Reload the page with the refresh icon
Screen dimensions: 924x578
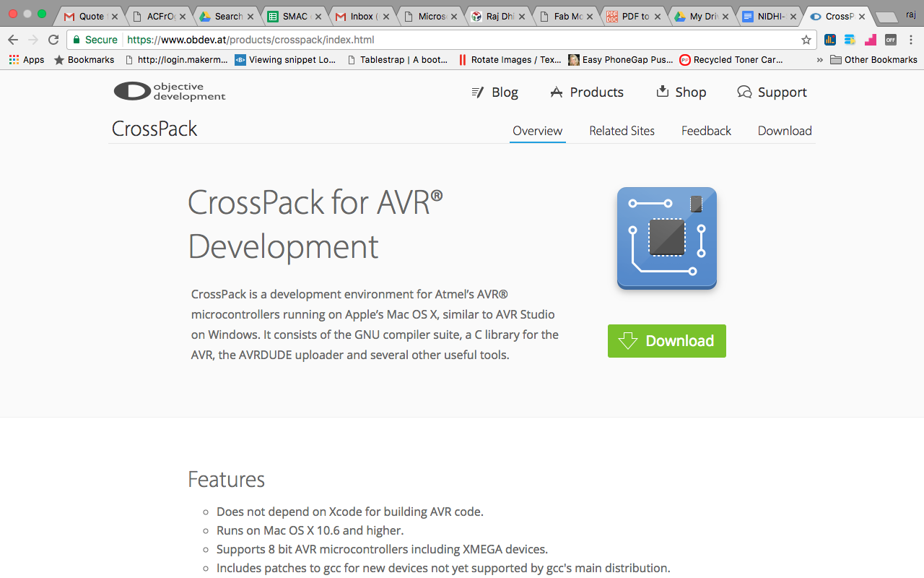click(53, 40)
